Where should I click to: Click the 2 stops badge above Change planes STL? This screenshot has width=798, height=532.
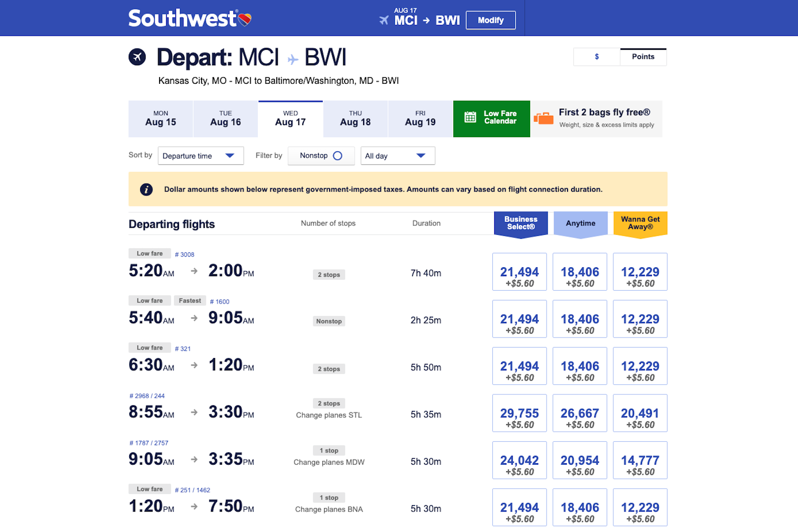tap(329, 403)
